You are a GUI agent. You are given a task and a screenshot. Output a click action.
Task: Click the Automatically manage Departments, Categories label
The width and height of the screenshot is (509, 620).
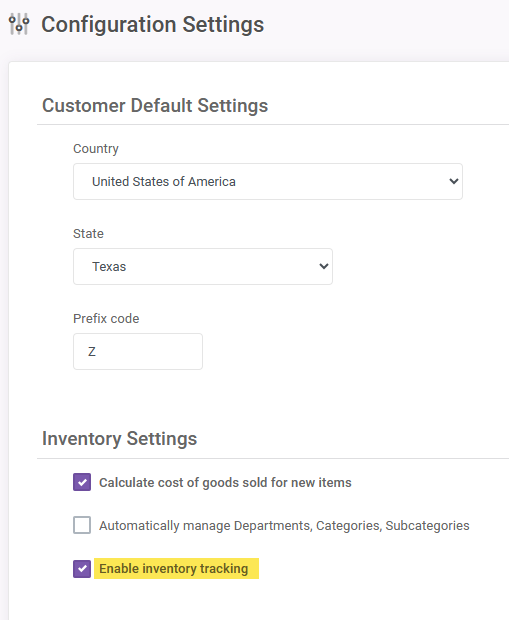284,525
